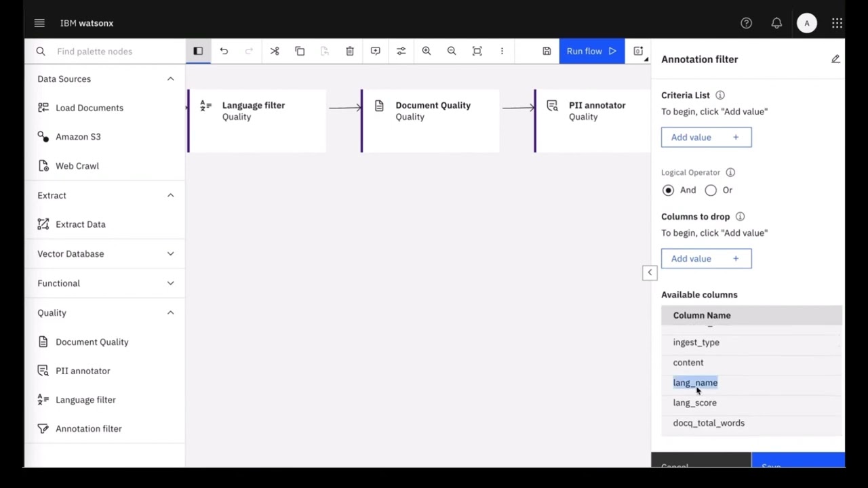Open the hamburger navigation menu
Screen dimensions: 868x488
pyautogui.click(x=39, y=23)
